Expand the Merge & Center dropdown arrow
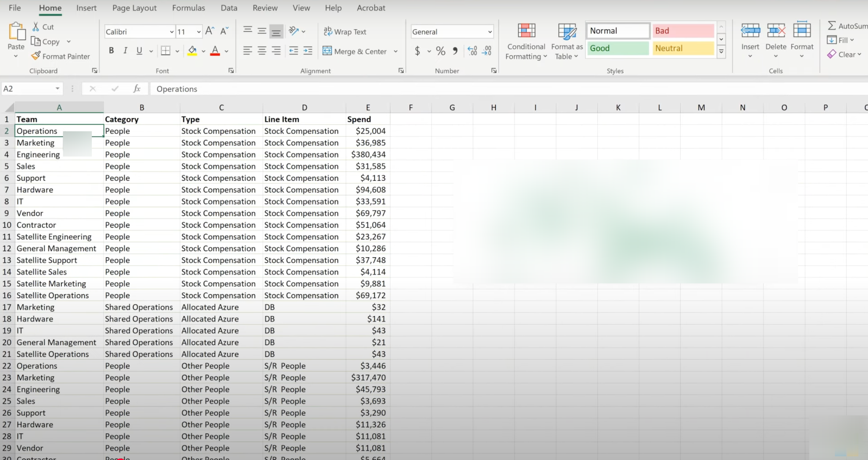This screenshot has width=868, height=460. (396, 51)
